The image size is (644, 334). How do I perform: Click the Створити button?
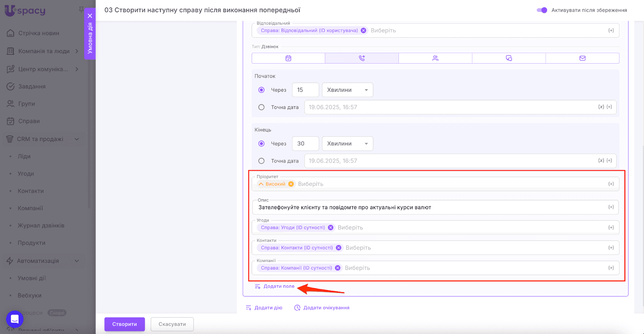click(124, 324)
